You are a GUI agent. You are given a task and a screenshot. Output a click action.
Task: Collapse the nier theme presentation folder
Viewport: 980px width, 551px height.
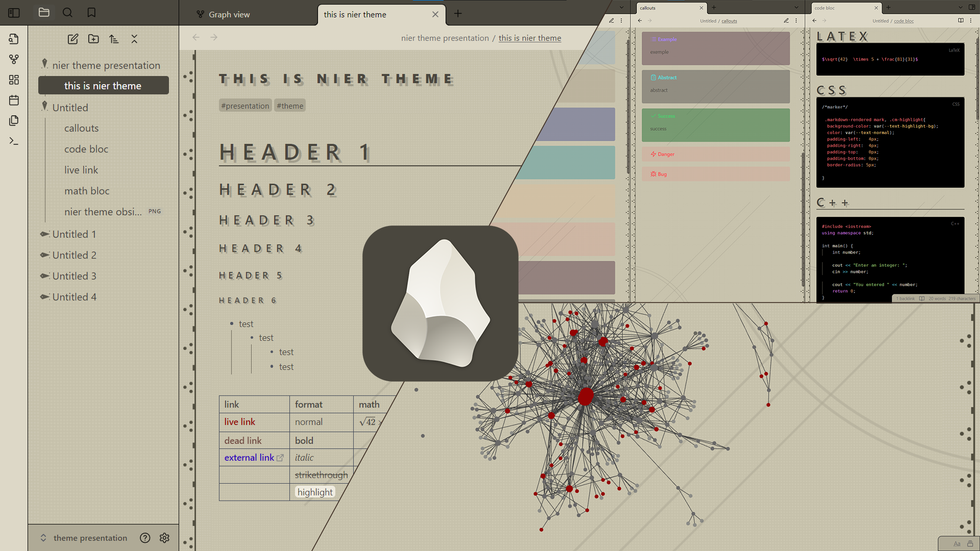pyautogui.click(x=44, y=64)
